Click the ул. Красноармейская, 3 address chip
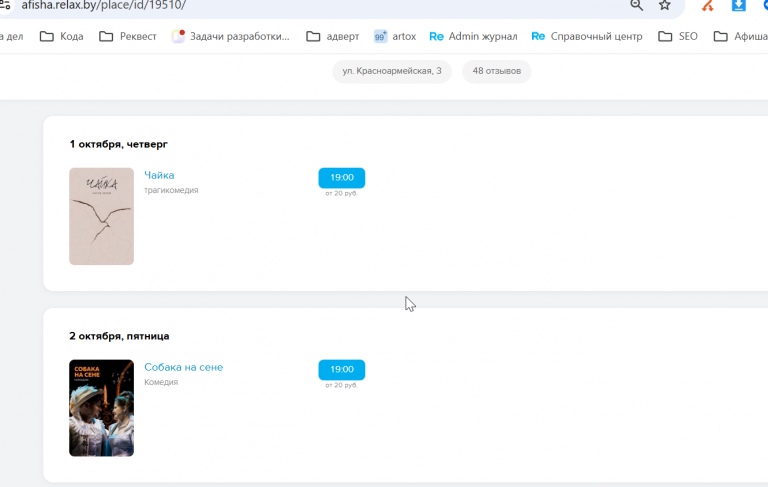Screen dimensions: 768x487 coord(392,71)
